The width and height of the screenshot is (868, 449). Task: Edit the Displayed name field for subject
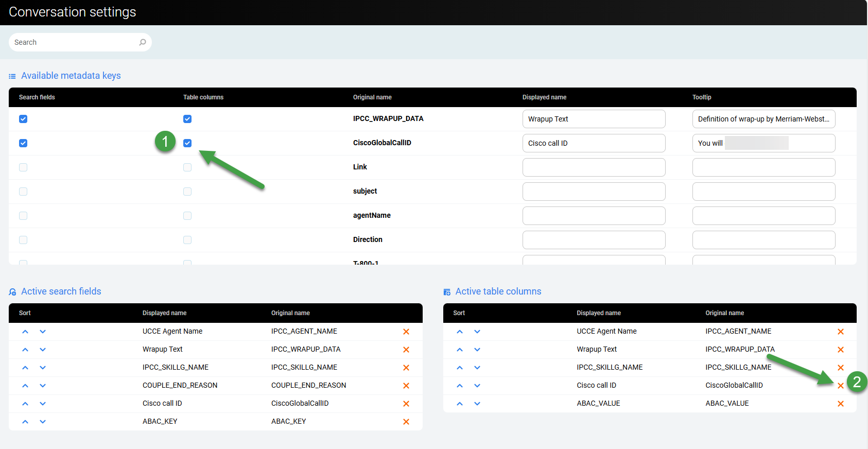594,192
